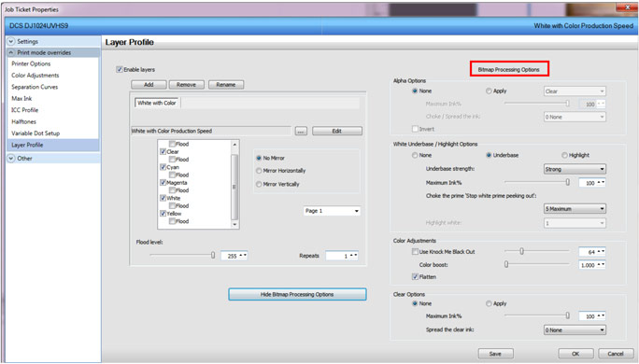Uncheck the Clear channel checkbox

point(163,151)
